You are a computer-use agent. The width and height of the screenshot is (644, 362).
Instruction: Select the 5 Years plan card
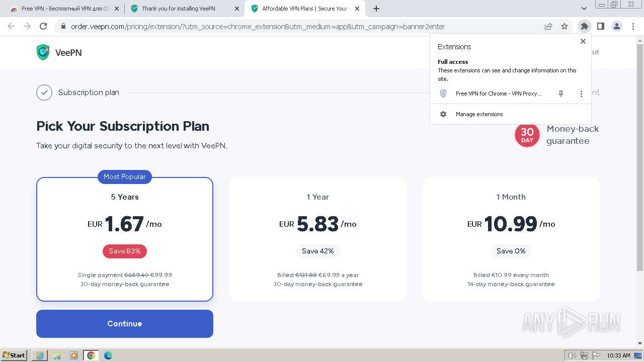pyautogui.click(x=125, y=239)
